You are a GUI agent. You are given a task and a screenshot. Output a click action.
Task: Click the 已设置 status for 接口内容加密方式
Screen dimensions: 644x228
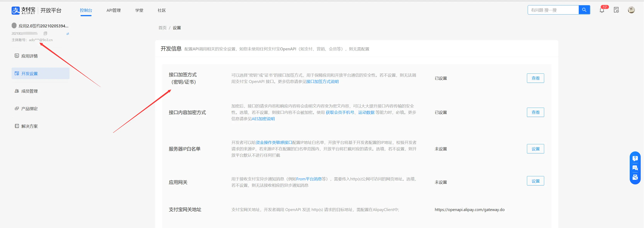[x=441, y=112]
